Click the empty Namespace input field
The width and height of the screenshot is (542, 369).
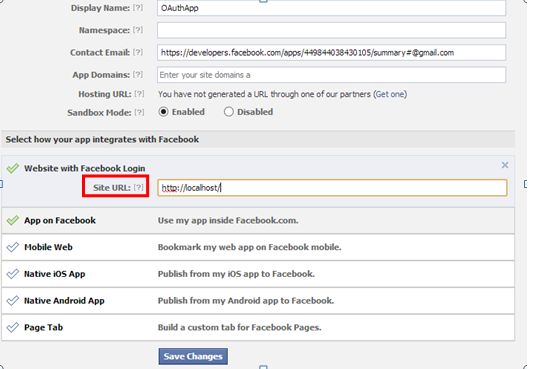click(x=331, y=30)
